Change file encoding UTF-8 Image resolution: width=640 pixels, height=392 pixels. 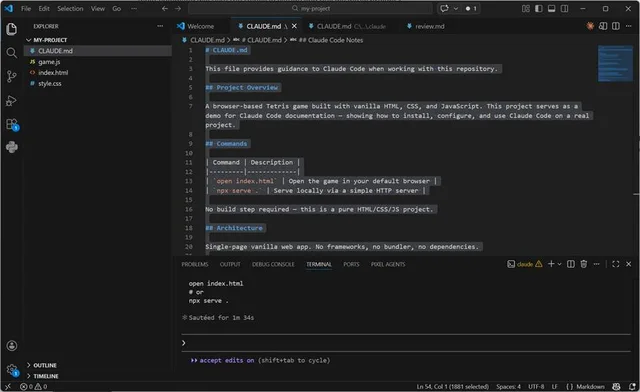click(536, 386)
